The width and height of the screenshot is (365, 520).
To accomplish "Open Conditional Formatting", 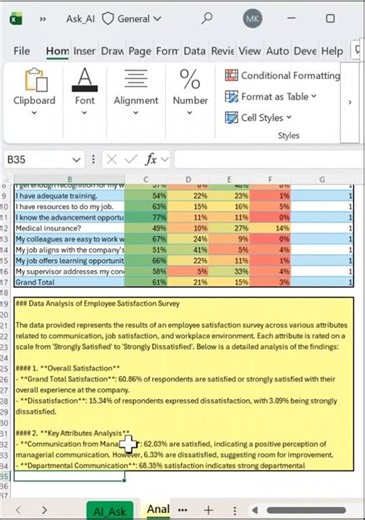I will tap(282, 75).
